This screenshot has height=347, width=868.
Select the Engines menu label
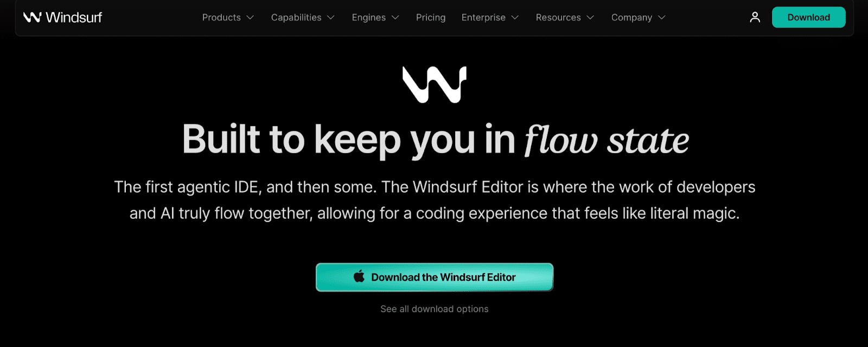pos(369,17)
